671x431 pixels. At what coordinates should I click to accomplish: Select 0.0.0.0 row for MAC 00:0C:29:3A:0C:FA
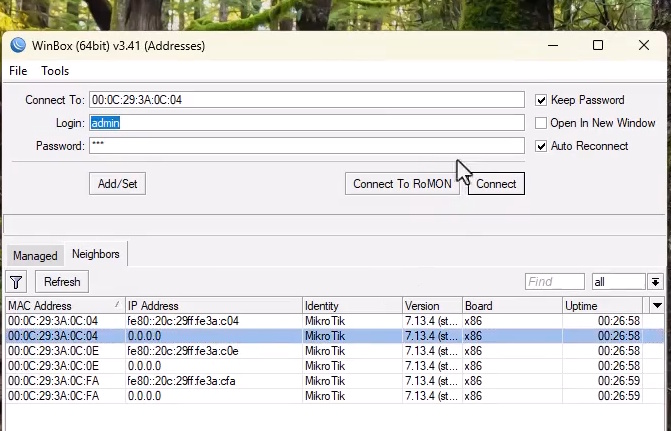click(x=335, y=396)
